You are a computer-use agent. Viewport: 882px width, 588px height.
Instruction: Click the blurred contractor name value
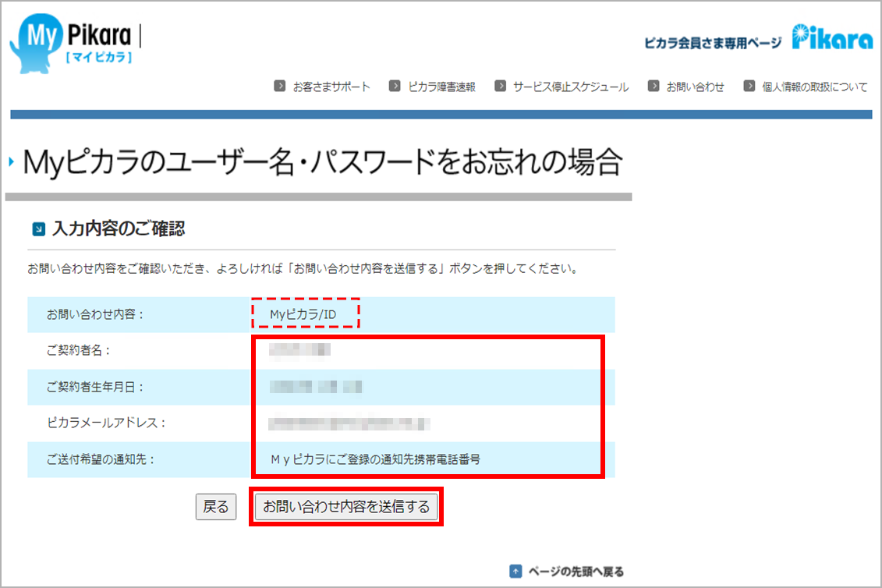299,350
